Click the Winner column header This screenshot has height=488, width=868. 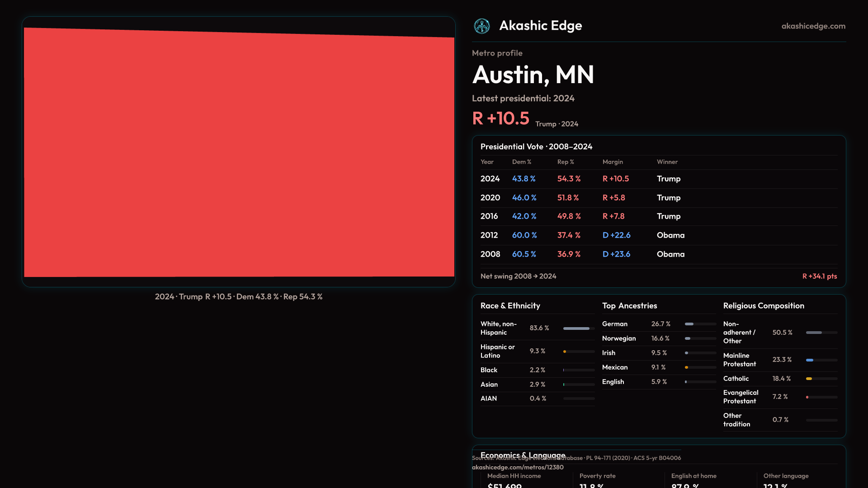pos(667,162)
